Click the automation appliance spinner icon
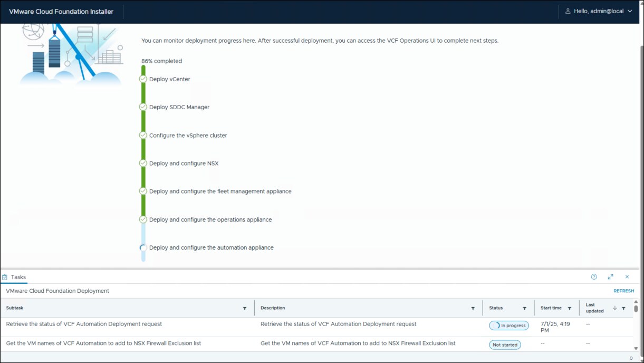The height and width of the screenshot is (363, 644). (143, 247)
